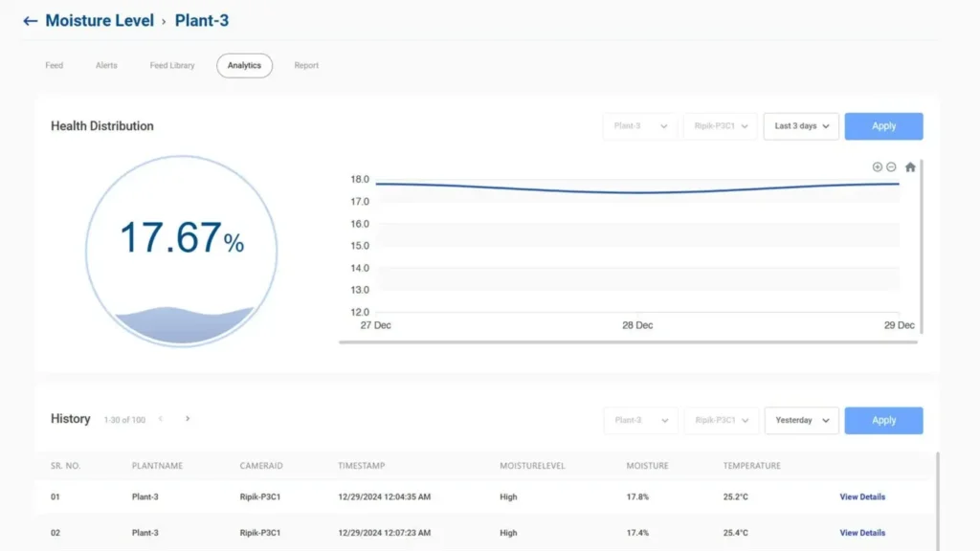
Task: Click the back arrow beside Moisture Level
Action: (x=31, y=21)
